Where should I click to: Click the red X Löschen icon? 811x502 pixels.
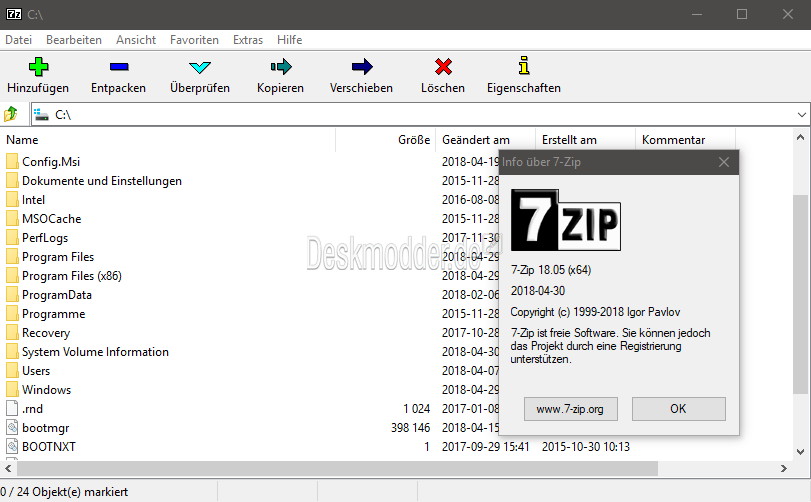click(x=443, y=67)
